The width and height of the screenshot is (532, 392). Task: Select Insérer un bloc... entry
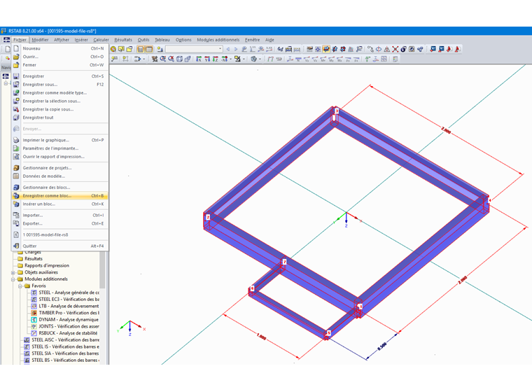coord(59,204)
